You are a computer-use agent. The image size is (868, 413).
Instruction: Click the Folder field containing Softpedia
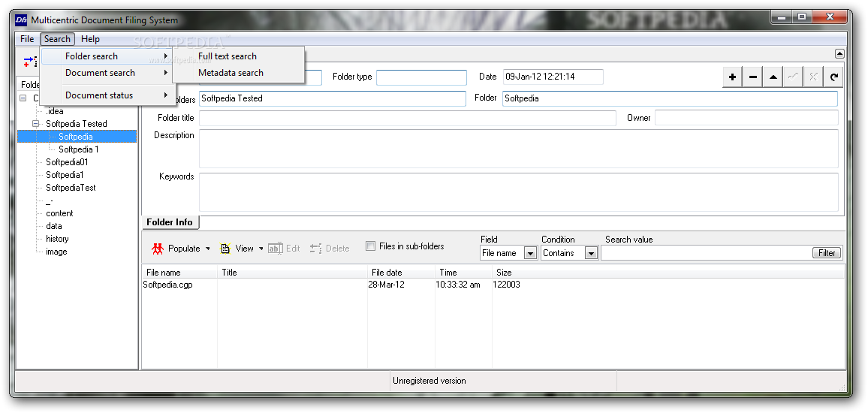click(670, 98)
